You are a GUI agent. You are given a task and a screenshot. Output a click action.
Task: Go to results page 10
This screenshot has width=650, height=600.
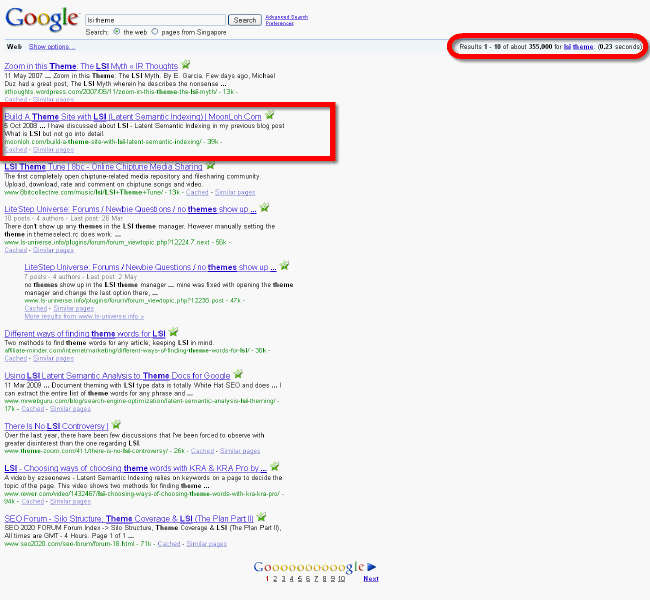341,579
